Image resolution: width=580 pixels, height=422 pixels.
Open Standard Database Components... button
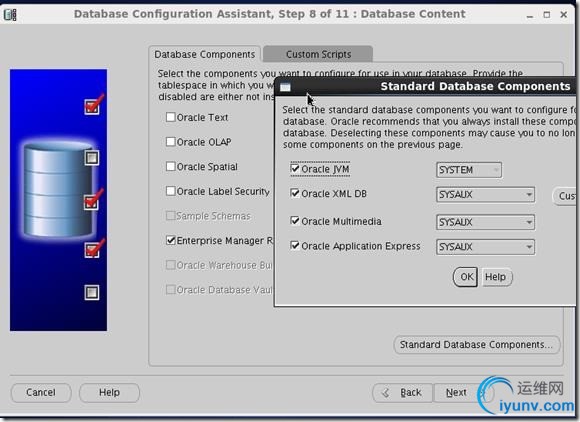(476, 345)
